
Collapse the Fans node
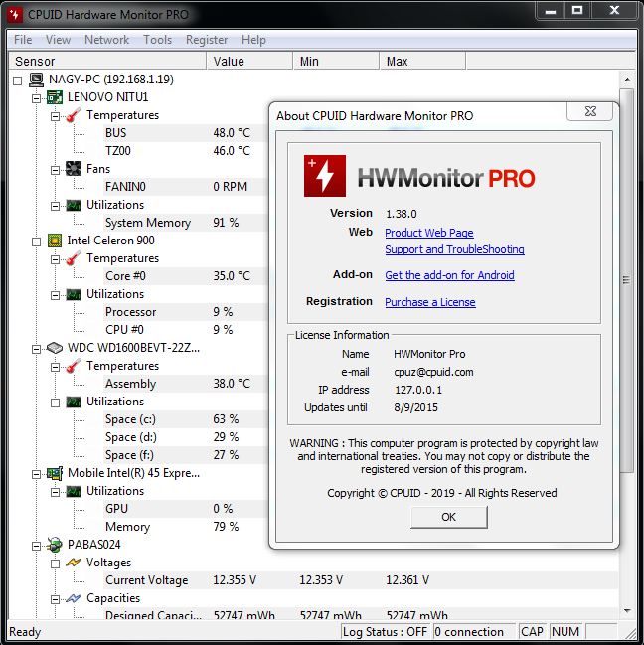55,170
